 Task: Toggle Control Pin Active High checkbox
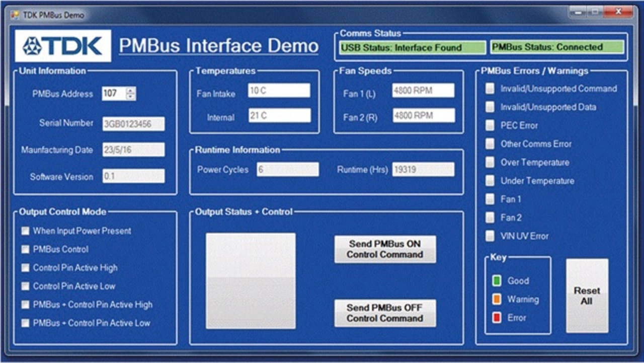tap(25, 268)
